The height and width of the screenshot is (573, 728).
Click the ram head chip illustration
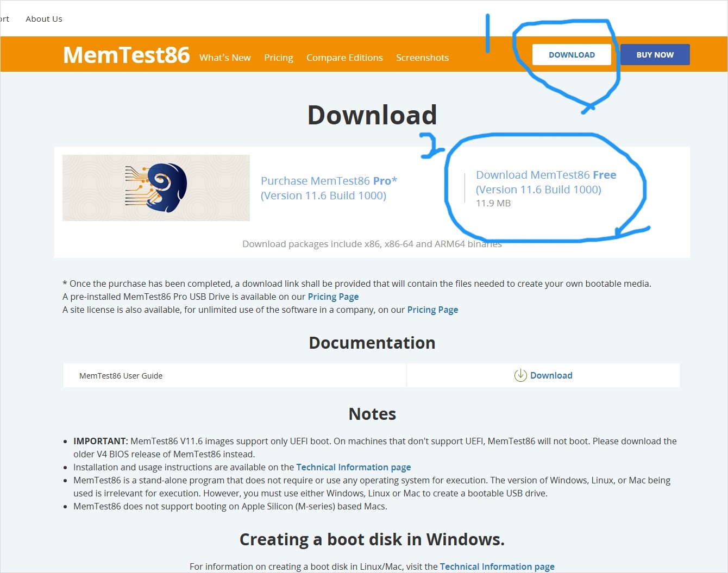tap(156, 187)
